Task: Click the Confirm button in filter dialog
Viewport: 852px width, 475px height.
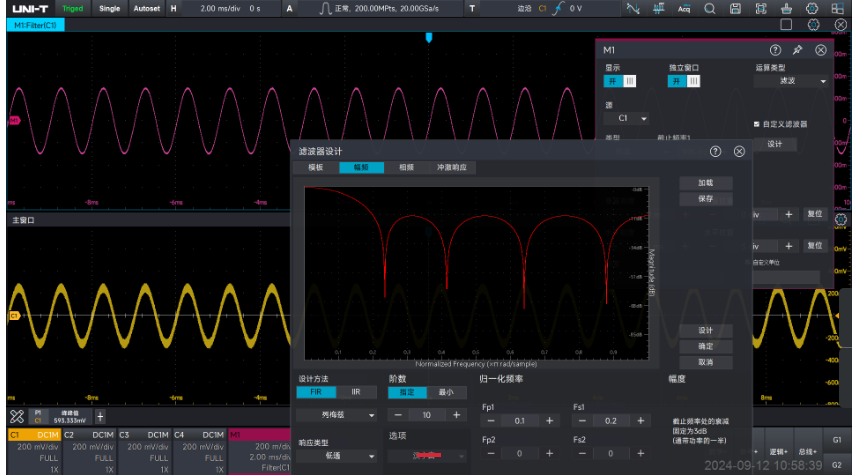Action: coord(706,346)
